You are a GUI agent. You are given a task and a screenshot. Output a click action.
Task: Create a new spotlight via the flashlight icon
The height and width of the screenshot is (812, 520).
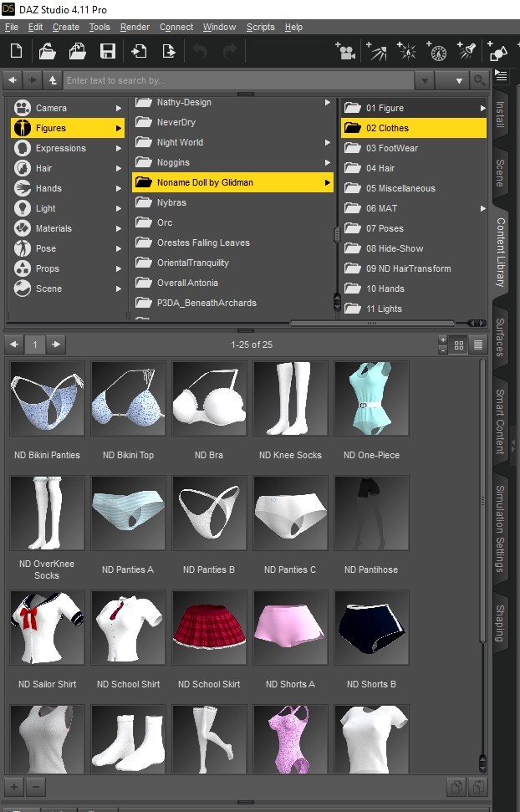[467, 51]
